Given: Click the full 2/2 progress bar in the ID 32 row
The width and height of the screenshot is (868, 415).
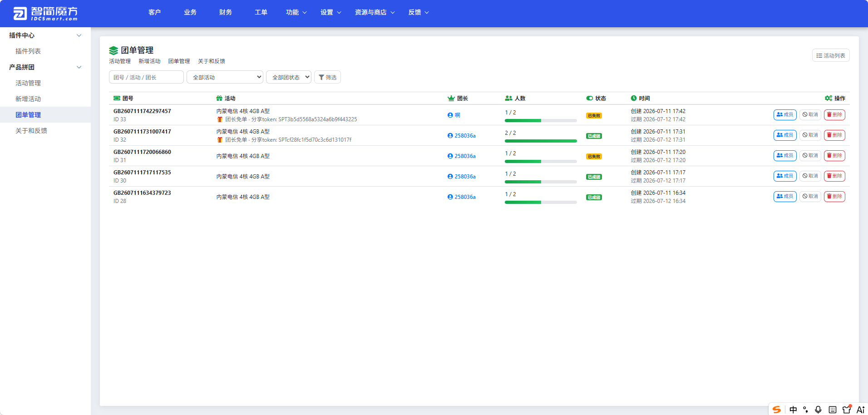Looking at the screenshot, I should (x=541, y=141).
